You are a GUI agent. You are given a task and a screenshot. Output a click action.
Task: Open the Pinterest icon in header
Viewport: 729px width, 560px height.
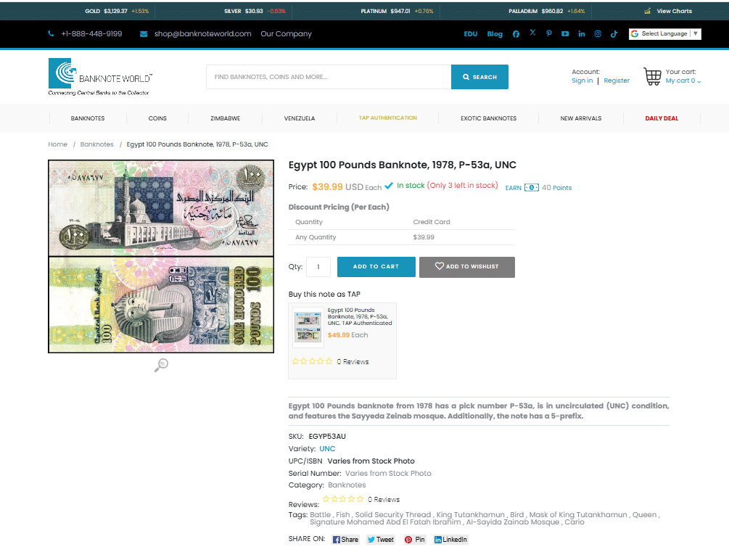[549, 33]
